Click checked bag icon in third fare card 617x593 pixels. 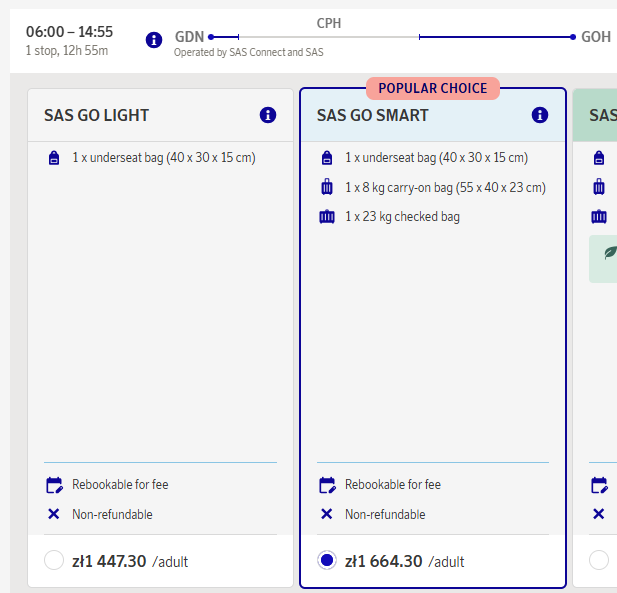599,216
